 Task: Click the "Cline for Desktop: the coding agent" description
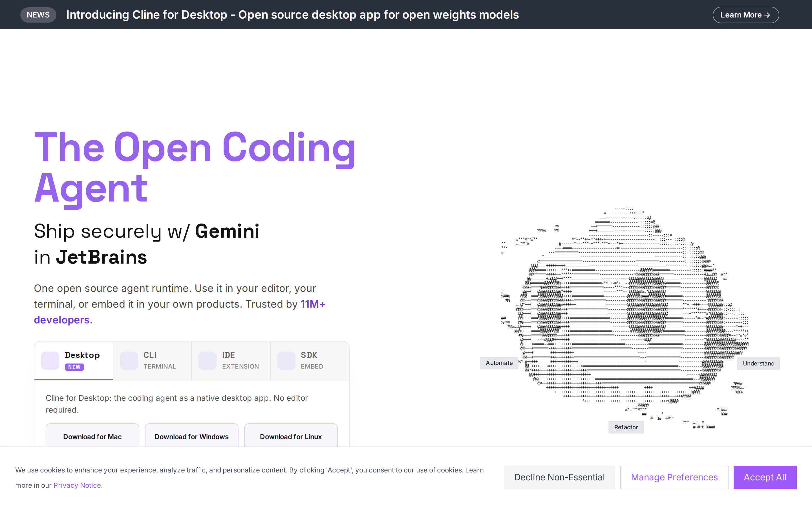pos(176,404)
